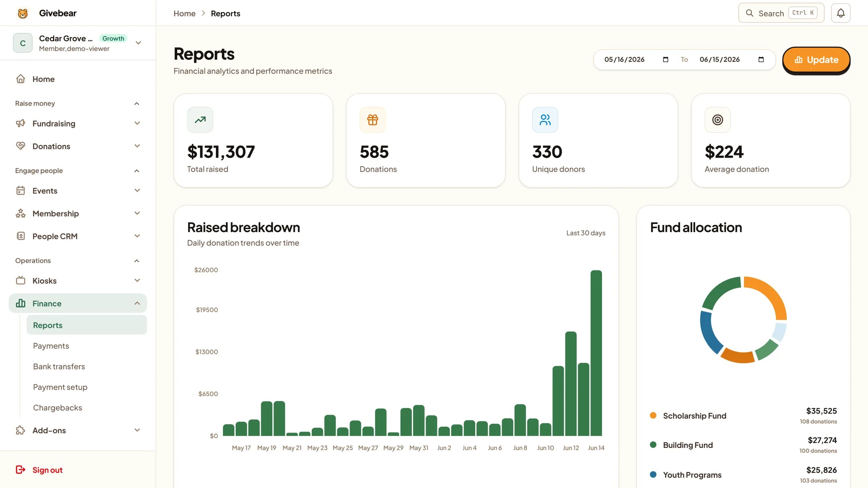Image resolution: width=868 pixels, height=488 pixels.
Task: Click the Home breadcrumb link
Action: click(184, 13)
